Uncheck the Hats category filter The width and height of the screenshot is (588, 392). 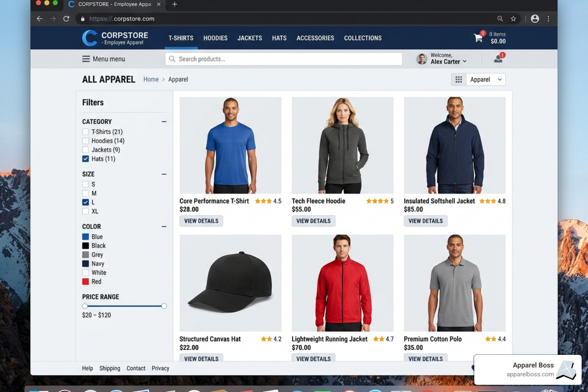(85, 159)
